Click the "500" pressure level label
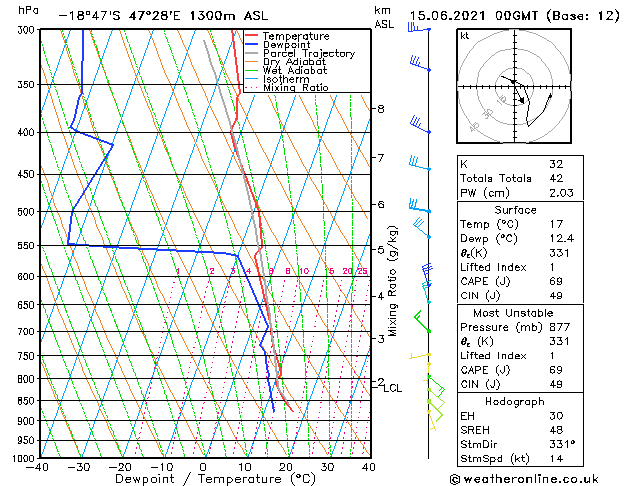The height and width of the screenshot is (486, 629). pos(27,212)
